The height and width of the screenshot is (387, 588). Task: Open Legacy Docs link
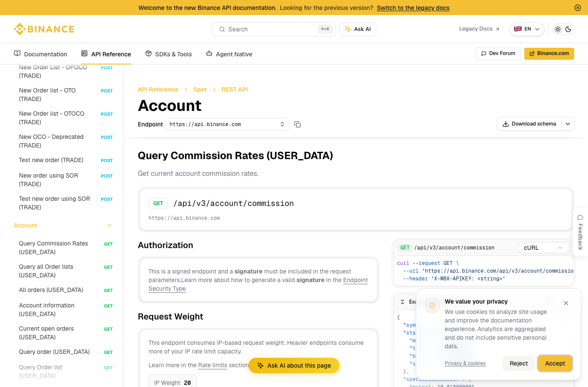click(479, 29)
